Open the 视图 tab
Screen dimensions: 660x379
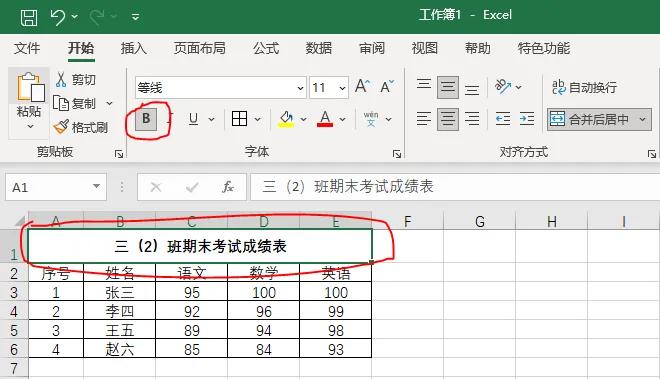pyautogui.click(x=425, y=48)
